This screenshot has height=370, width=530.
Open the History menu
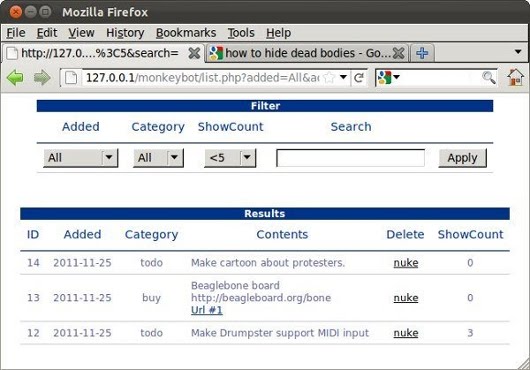coord(125,33)
